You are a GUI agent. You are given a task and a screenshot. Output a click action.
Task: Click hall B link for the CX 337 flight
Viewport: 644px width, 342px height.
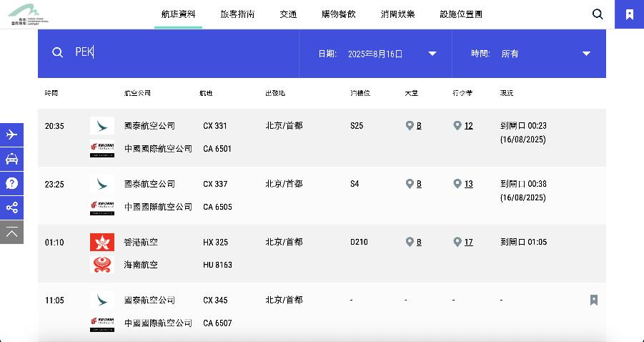click(x=419, y=184)
